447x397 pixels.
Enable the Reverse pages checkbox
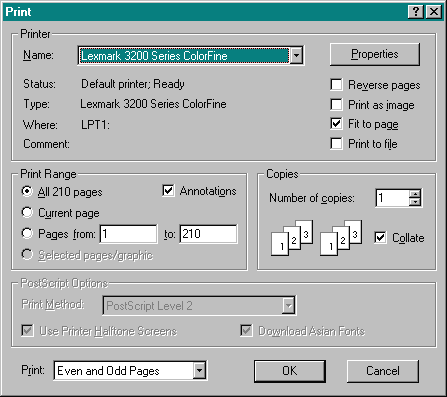tap(336, 85)
